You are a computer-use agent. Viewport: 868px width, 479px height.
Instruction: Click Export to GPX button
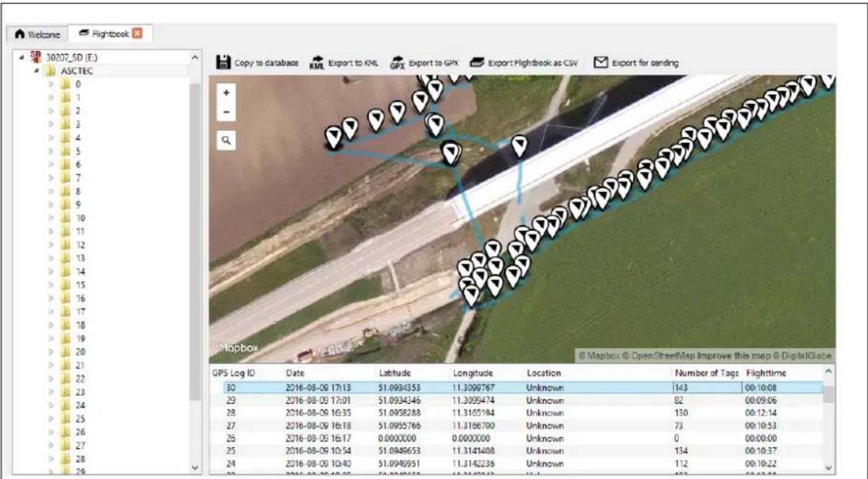tap(425, 63)
